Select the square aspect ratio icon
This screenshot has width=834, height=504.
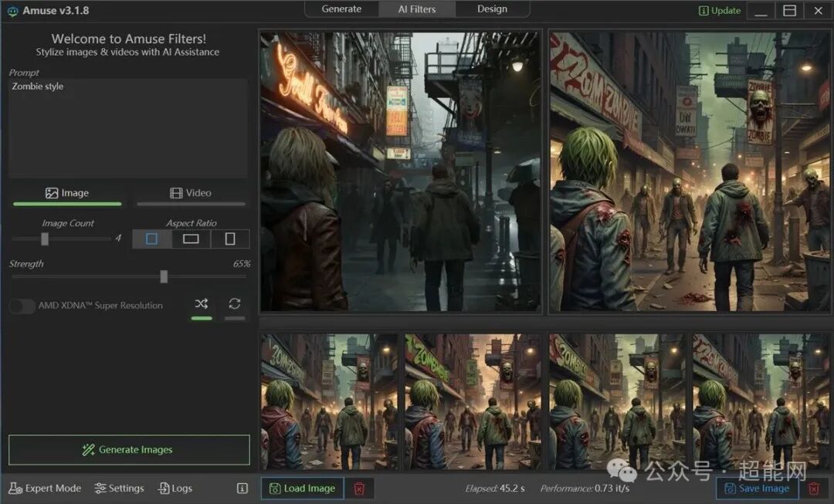coord(151,239)
